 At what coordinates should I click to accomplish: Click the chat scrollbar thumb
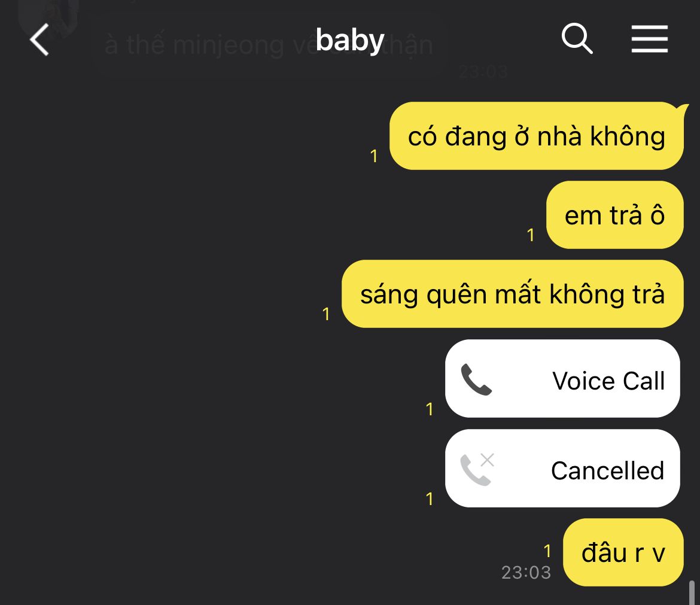click(x=692, y=592)
